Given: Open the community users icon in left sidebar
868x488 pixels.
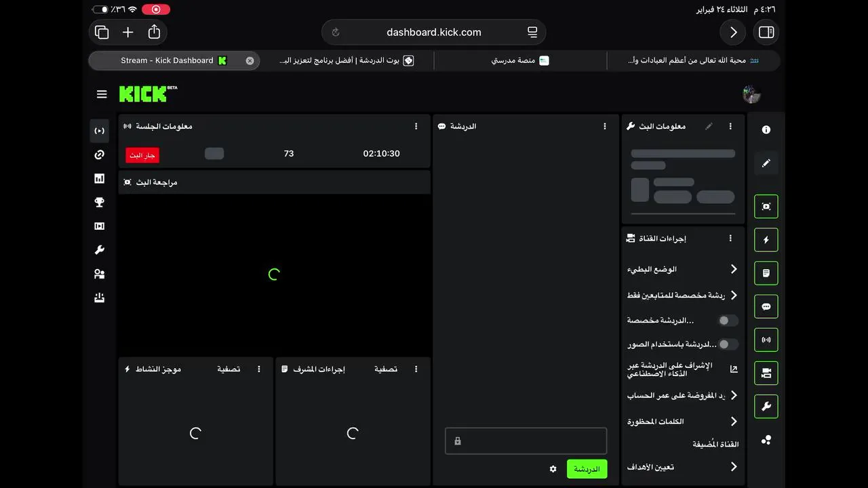Looking at the screenshot, I should coord(100,274).
